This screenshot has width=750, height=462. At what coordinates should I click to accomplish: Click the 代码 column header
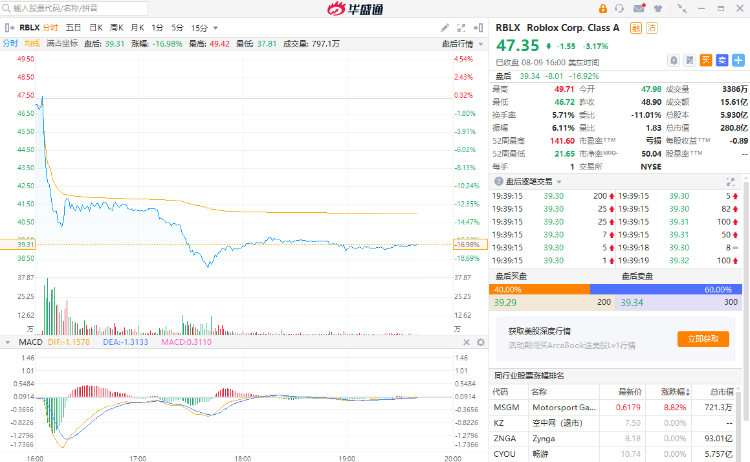[x=500, y=392]
